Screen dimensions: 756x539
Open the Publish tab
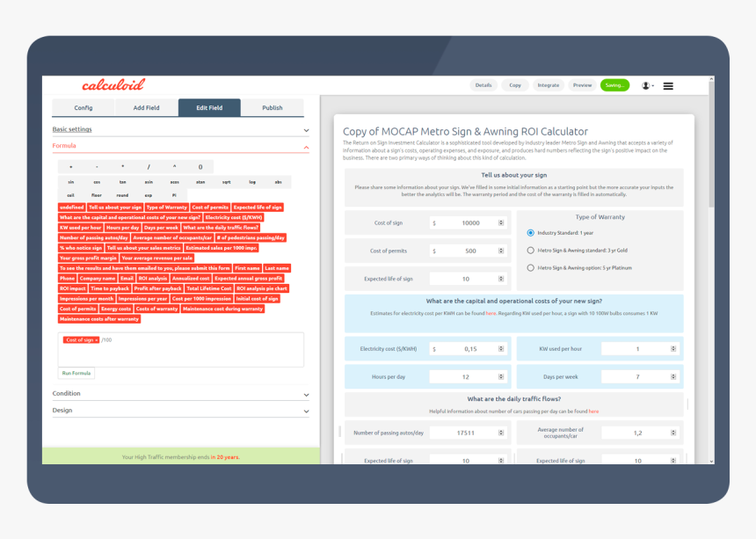[273, 108]
